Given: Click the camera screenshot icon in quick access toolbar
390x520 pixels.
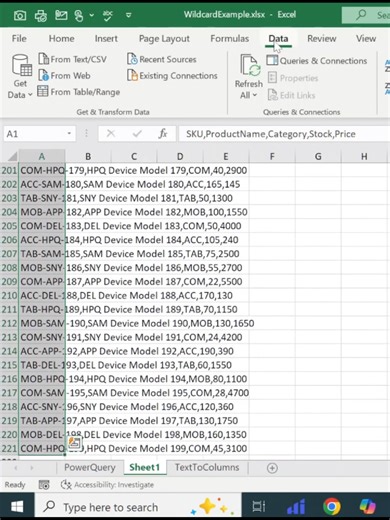Looking at the screenshot, I should pos(20,15).
